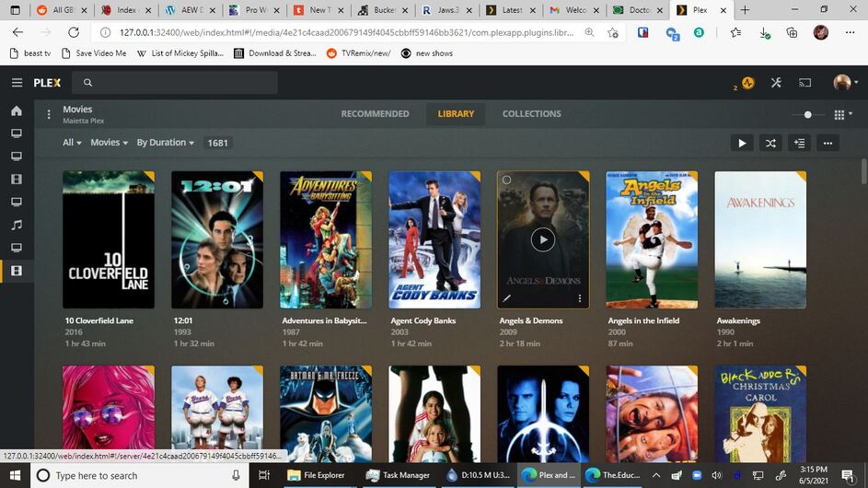
Task: Open Batman & Mr. Freeze poster
Action: (x=326, y=413)
